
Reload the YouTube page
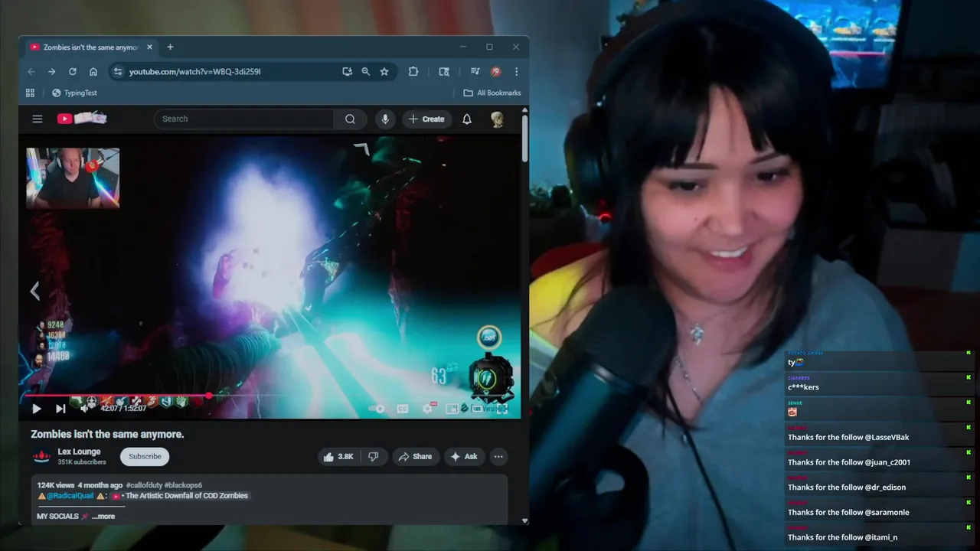[x=72, y=71]
